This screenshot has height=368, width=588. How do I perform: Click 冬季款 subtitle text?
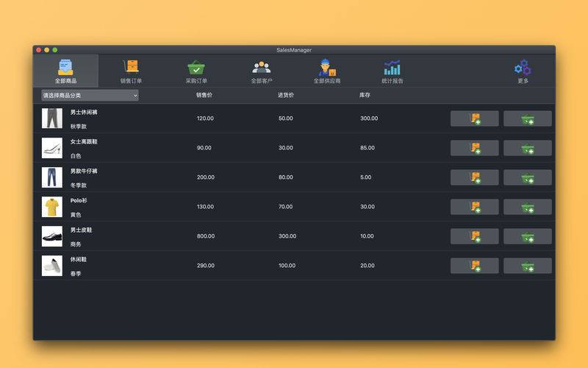79,185
